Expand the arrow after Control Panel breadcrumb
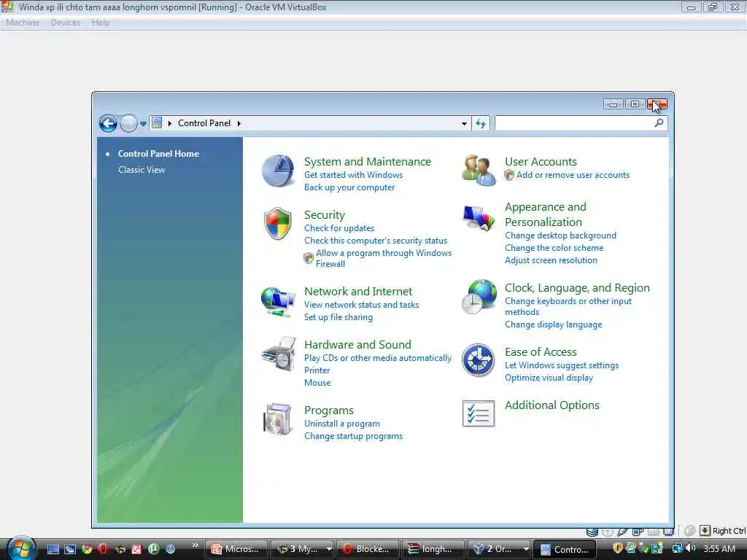The image size is (747, 560). tap(239, 123)
